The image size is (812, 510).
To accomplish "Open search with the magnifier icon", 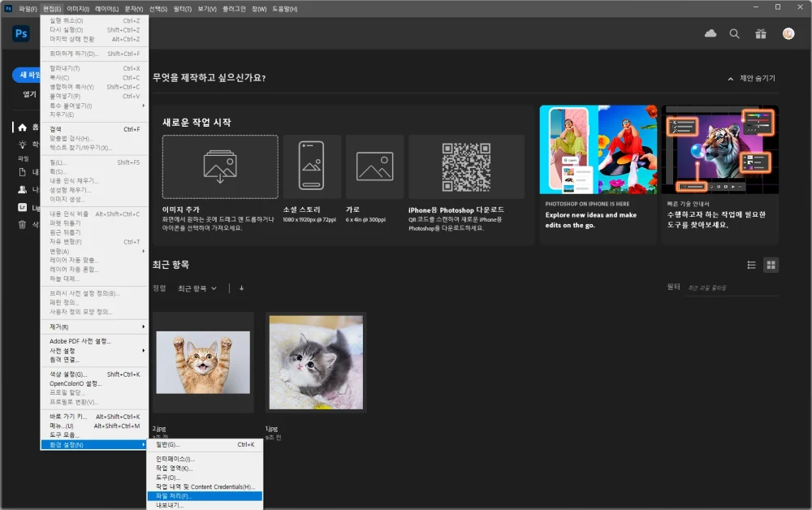I will (733, 33).
